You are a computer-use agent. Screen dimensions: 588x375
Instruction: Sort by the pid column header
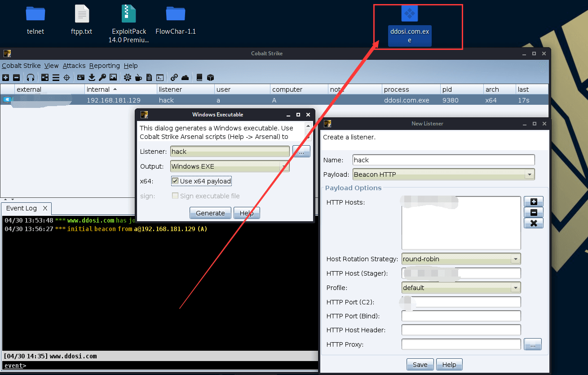(x=461, y=89)
